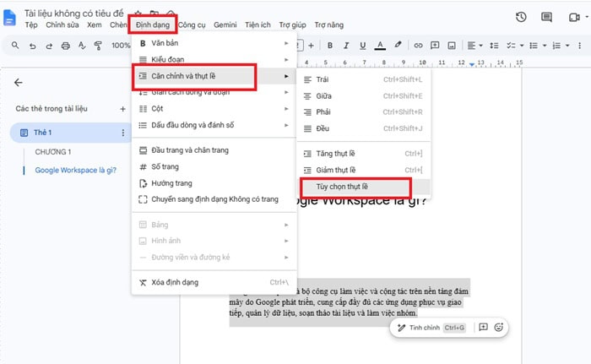The width and height of the screenshot is (591, 364).
Task: Open the three-dot options for Thẻ 1
Action: click(x=123, y=133)
